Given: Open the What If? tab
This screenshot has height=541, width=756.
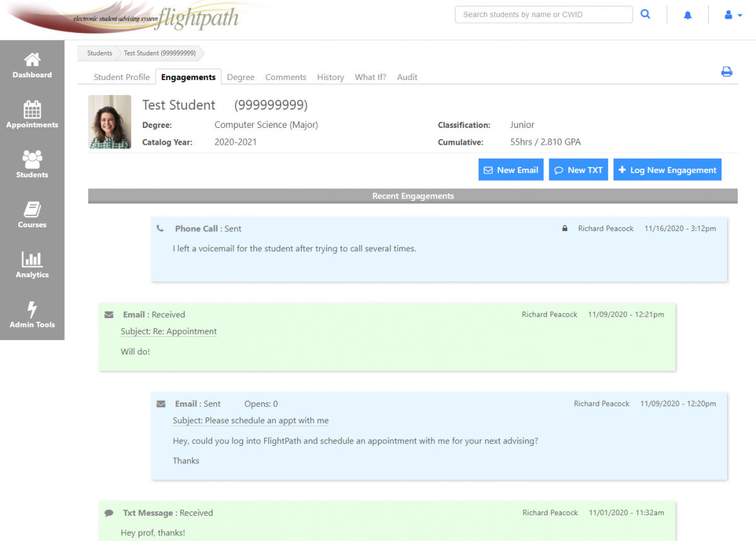Looking at the screenshot, I should click(x=370, y=77).
